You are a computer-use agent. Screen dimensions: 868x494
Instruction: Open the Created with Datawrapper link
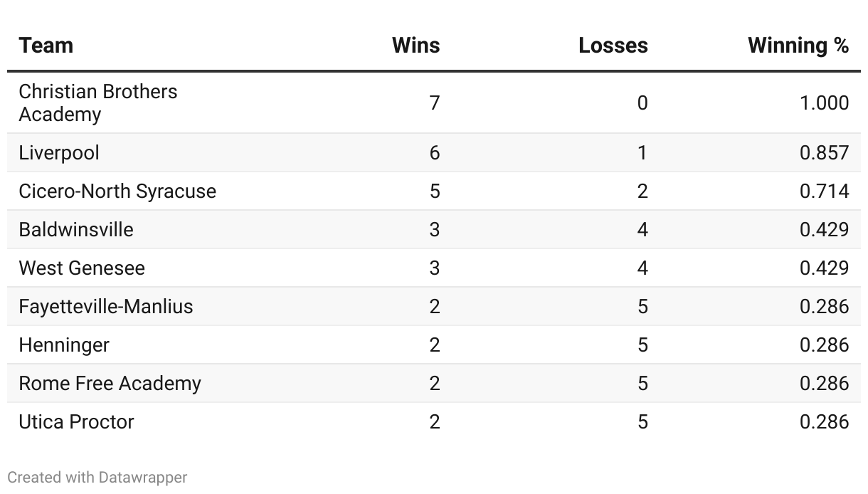pos(97,477)
